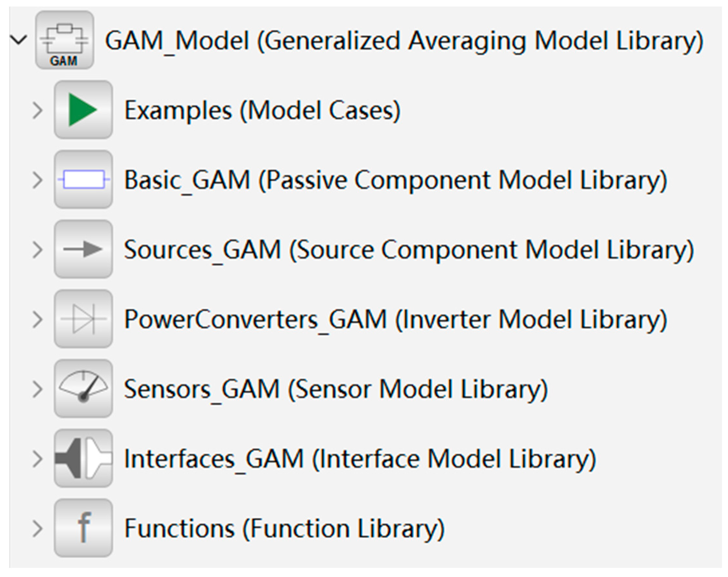Click the Basic_GAM resistor icon
The width and height of the screenshot is (728, 577).
coord(83,180)
